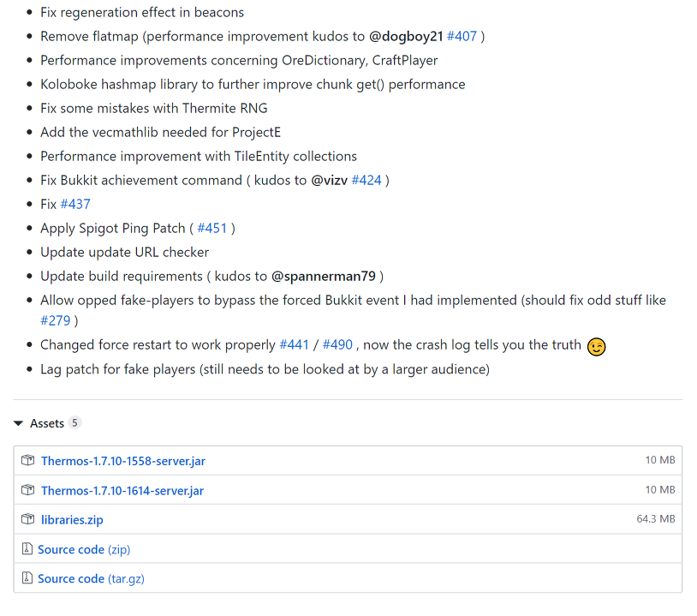Screen dimensions: 697x616
Task: Open @dogboy21 user profile
Action: [x=405, y=37]
